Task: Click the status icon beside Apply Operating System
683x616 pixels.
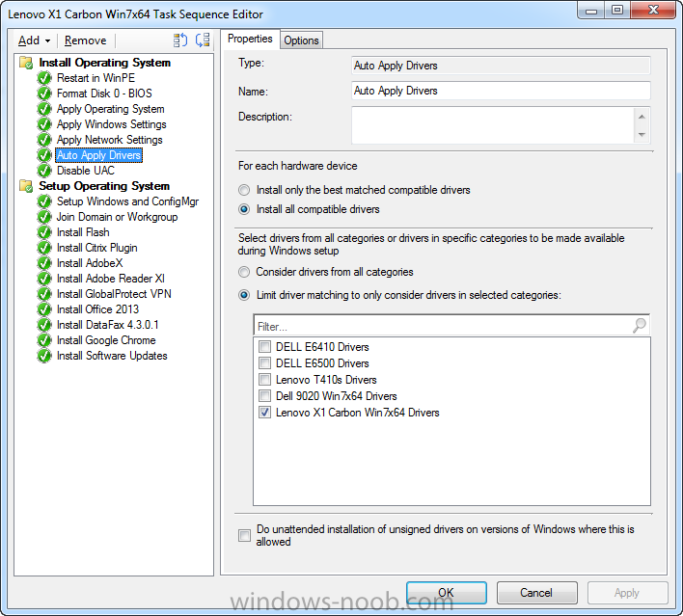Action: point(44,109)
